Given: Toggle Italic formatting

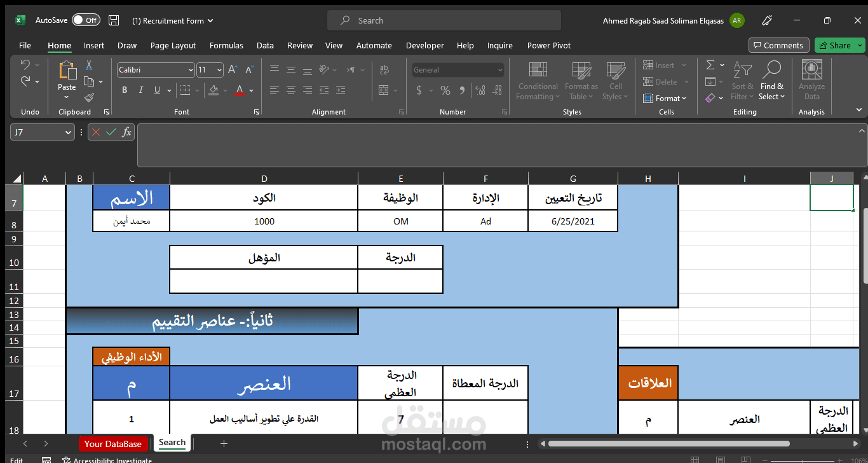Looking at the screenshot, I should (x=141, y=90).
